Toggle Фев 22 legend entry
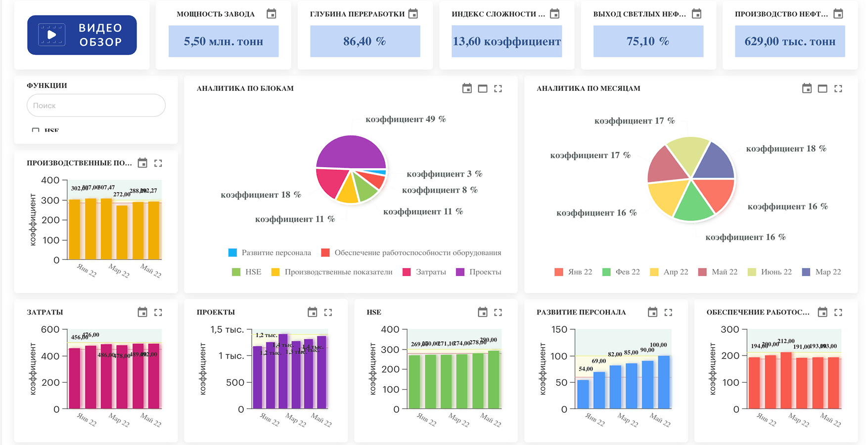This screenshot has height=445, width=868. tap(621, 272)
